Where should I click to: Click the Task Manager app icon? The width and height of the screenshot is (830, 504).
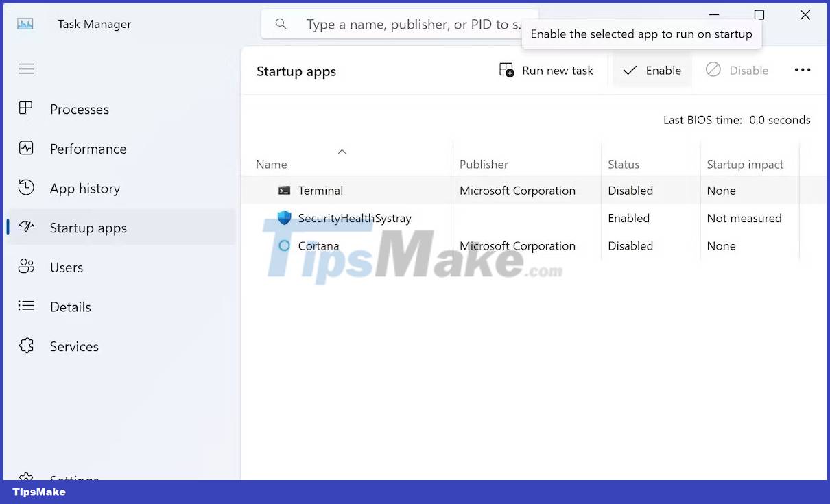point(25,24)
